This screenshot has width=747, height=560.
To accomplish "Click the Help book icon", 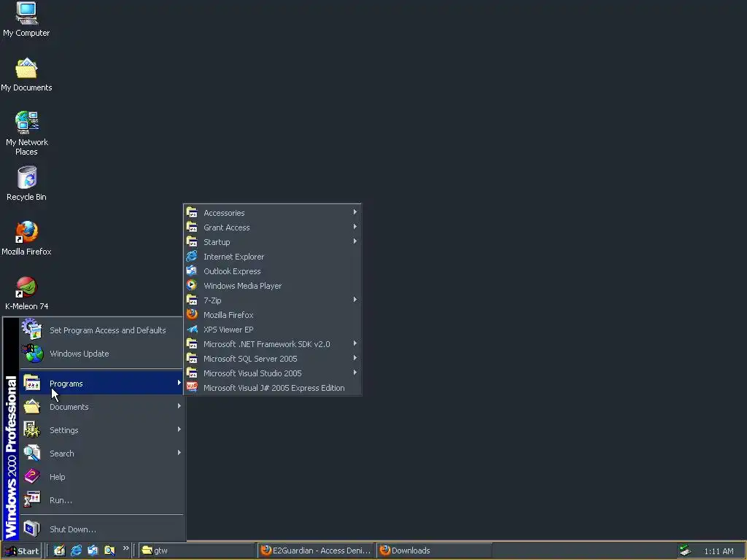I will (x=32, y=476).
